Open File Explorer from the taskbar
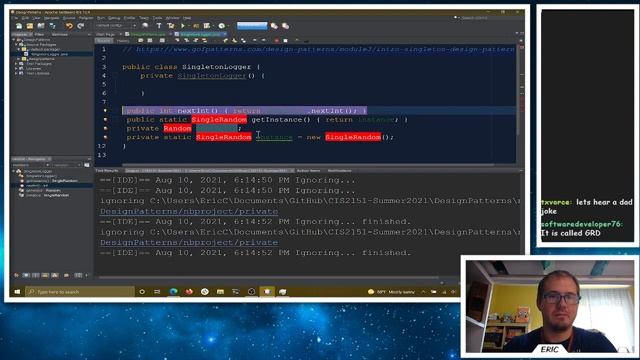The width and height of the screenshot is (640, 360). (x=220, y=291)
